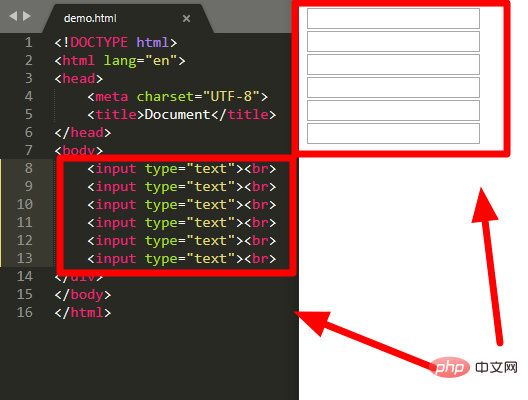The width and height of the screenshot is (528, 400).
Task: Click the 中文网 watermark text
Action: click(x=496, y=367)
